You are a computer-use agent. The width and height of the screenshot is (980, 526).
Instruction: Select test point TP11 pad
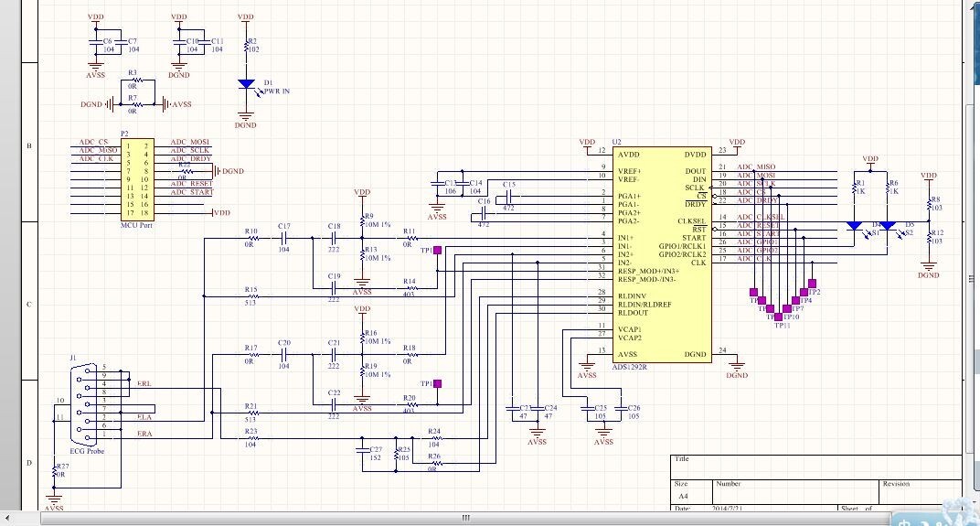click(x=779, y=317)
